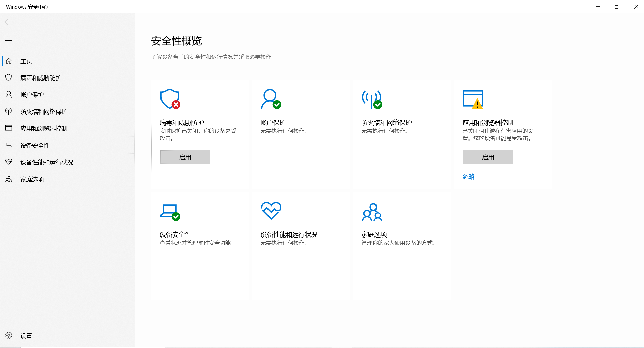The image size is (644, 348).
Task: Click the window icon for 应用和浏览器控制 in the sidebar
Action: [9, 128]
